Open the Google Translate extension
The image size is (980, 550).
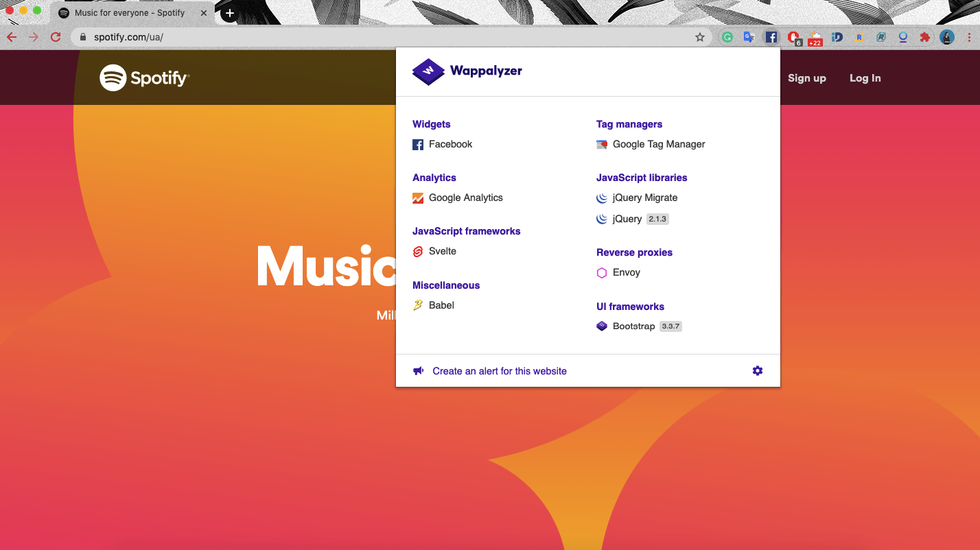[749, 37]
